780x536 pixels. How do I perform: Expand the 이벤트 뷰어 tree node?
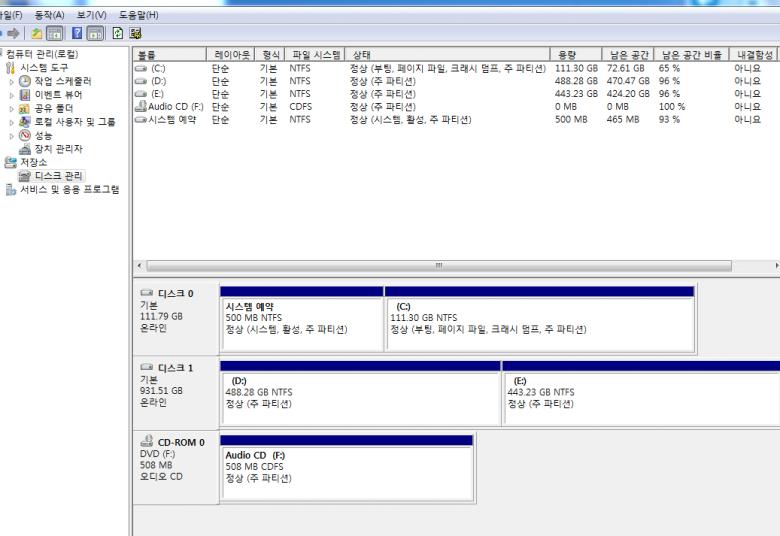pyautogui.click(x=12, y=95)
